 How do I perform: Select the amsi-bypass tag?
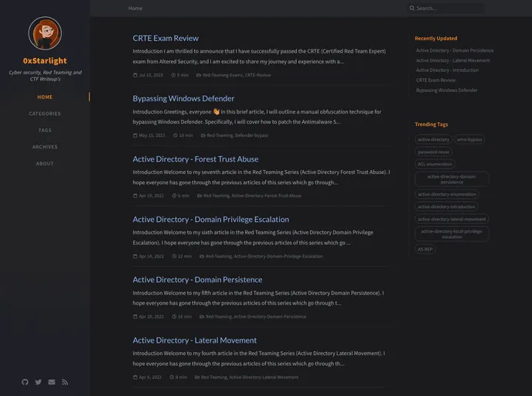pos(469,139)
